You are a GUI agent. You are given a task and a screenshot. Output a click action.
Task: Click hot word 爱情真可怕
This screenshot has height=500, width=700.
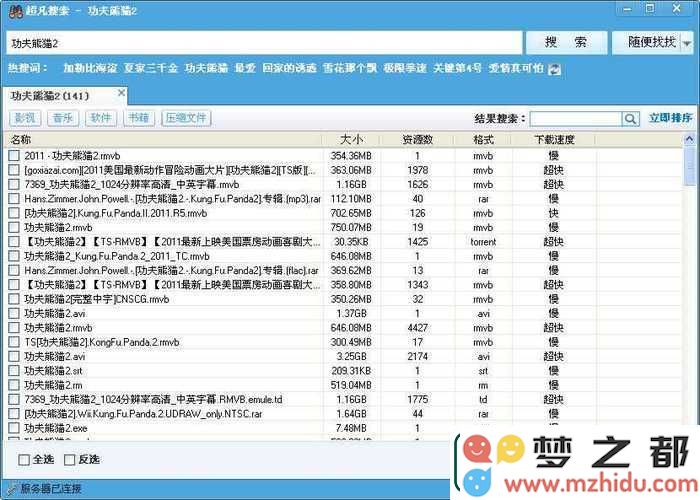tap(516, 68)
